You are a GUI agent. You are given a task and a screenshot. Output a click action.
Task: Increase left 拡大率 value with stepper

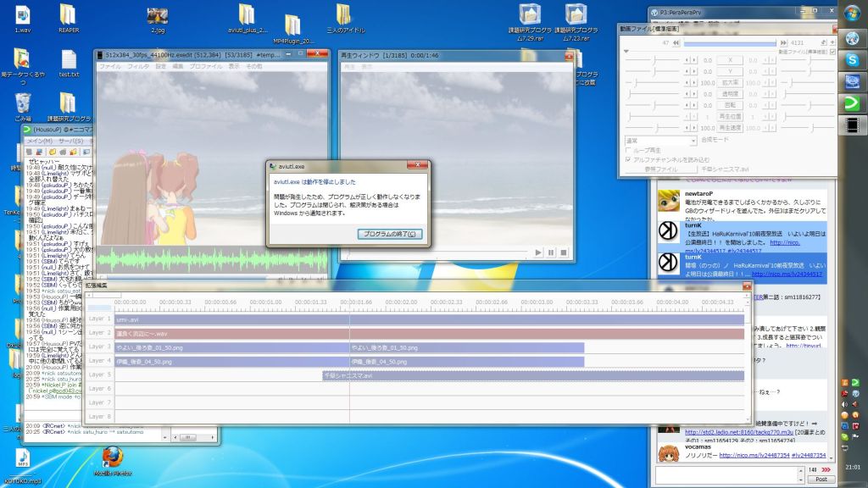694,82
